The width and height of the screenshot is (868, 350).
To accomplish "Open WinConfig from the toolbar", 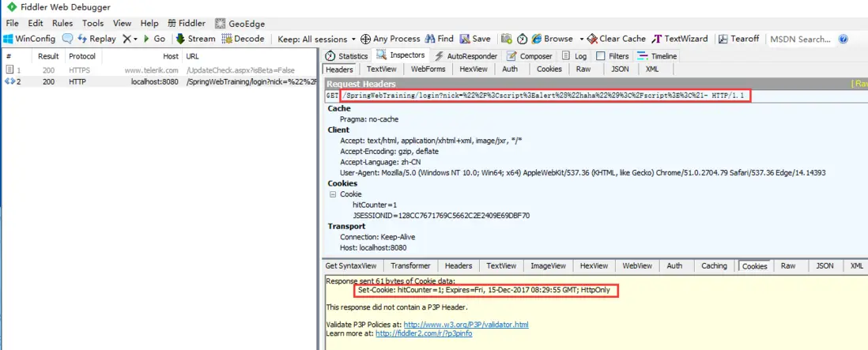I will click(x=29, y=39).
